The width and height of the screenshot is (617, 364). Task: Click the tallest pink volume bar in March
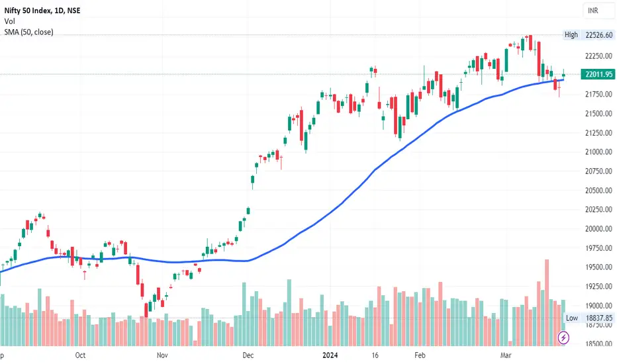pos(547,302)
